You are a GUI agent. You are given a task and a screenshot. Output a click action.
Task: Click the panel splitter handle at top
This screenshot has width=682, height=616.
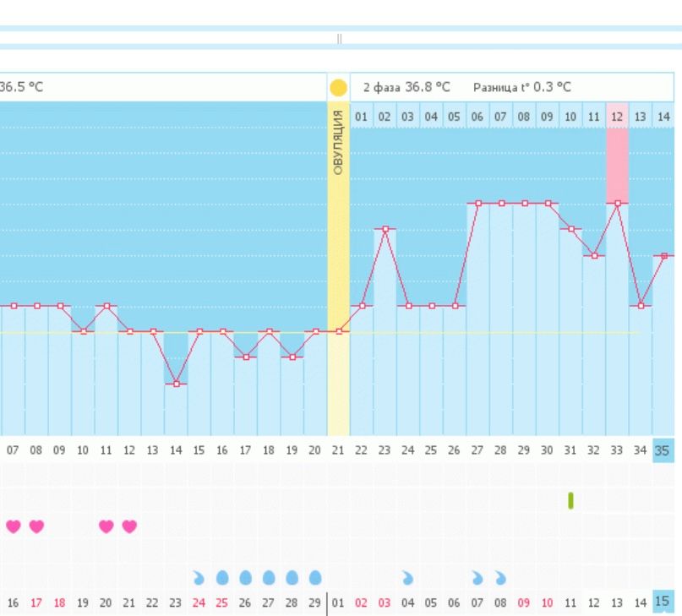pyautogui.click(x=340, y=39)
